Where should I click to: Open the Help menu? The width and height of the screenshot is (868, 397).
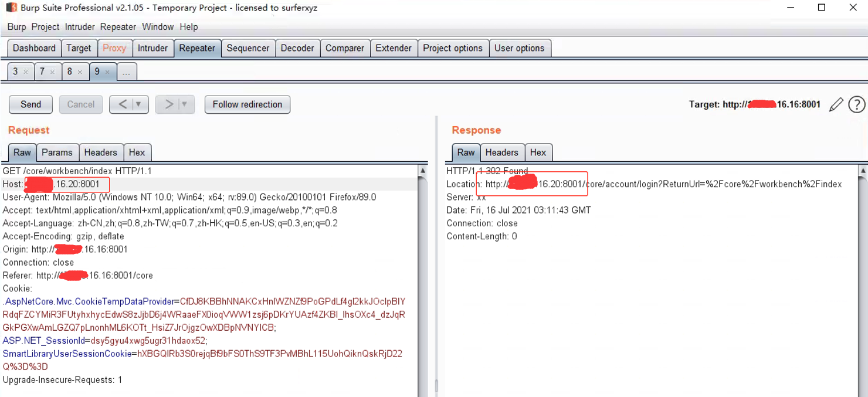point(189,27)
